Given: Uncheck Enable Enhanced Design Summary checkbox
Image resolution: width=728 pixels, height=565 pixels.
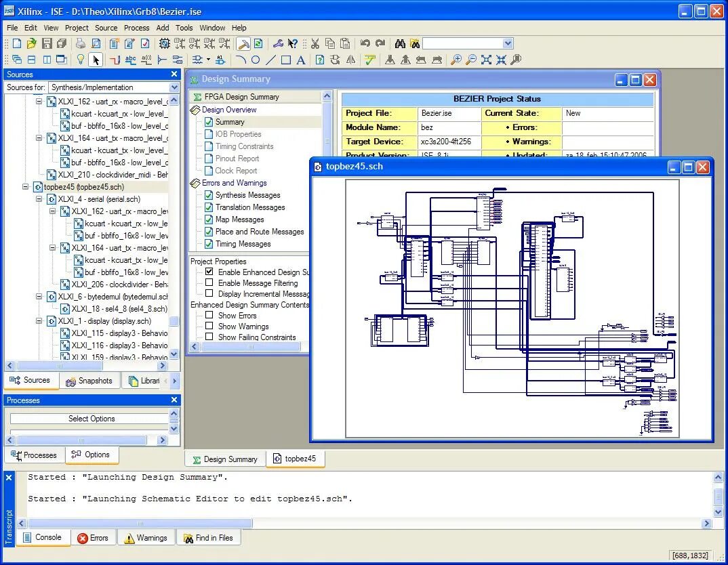Looking at the screenshot, I should (x=209, y=272).
